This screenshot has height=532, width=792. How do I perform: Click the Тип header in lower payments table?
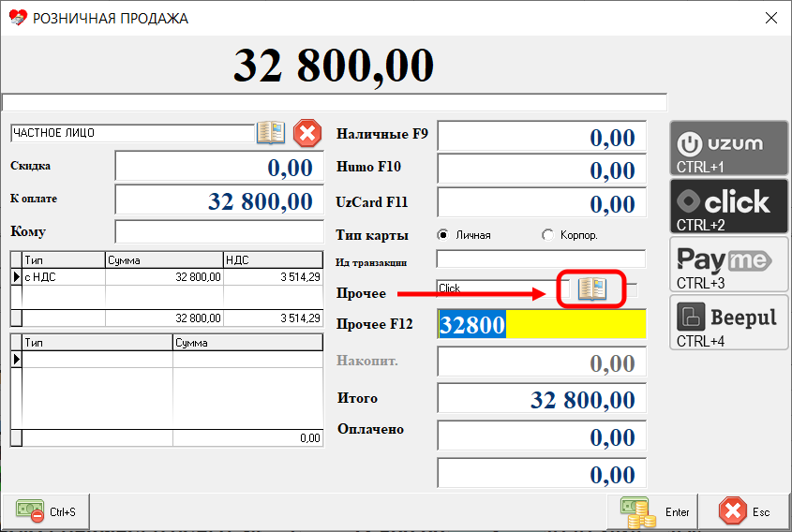97,343
